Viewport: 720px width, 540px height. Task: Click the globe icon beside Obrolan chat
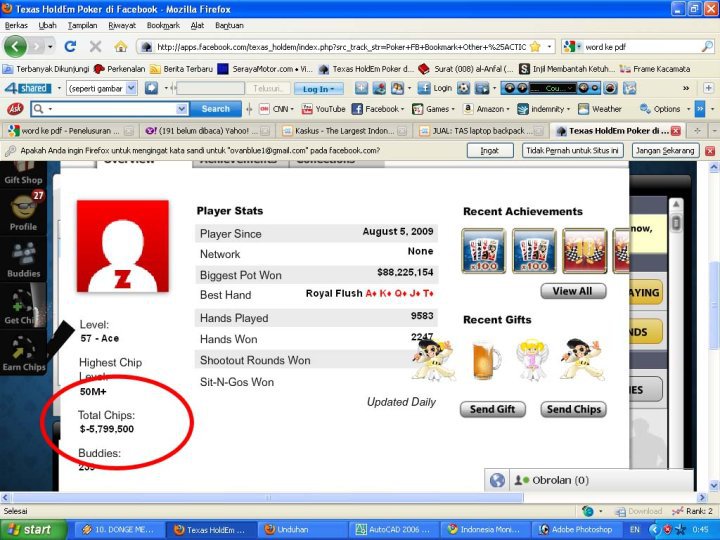point(497,480)
